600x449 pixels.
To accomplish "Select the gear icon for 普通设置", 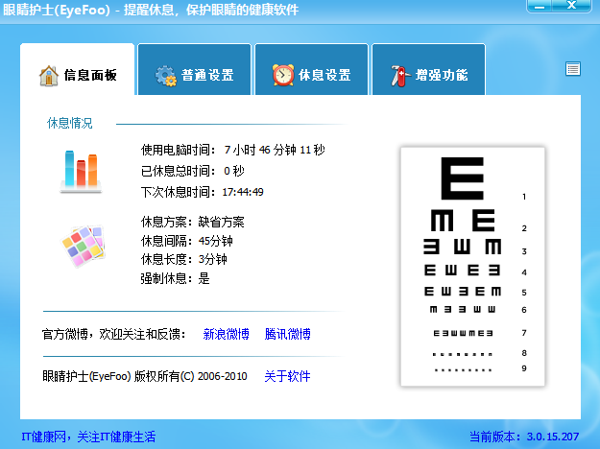I will (x=165, y=75).
